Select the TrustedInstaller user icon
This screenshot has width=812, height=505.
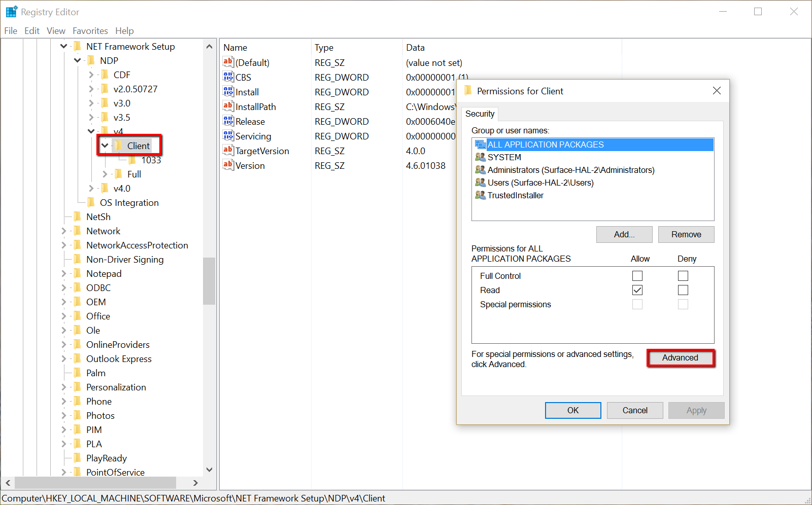click(480, 195)
